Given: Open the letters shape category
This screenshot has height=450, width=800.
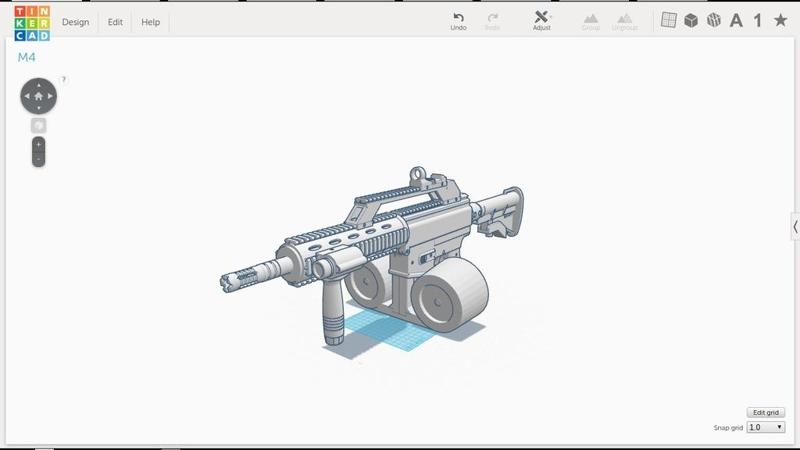Looking at the screenshot, I should tap(736, 20).
